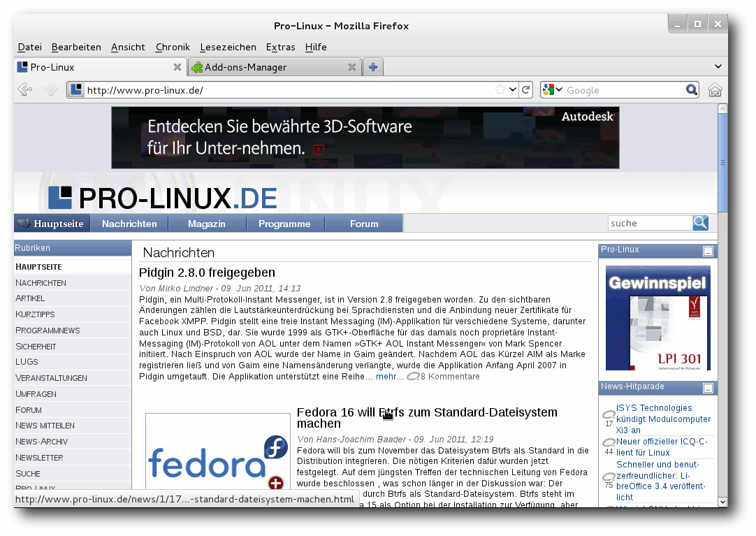Open a new tab with the plus button

[x=372, y=67]
